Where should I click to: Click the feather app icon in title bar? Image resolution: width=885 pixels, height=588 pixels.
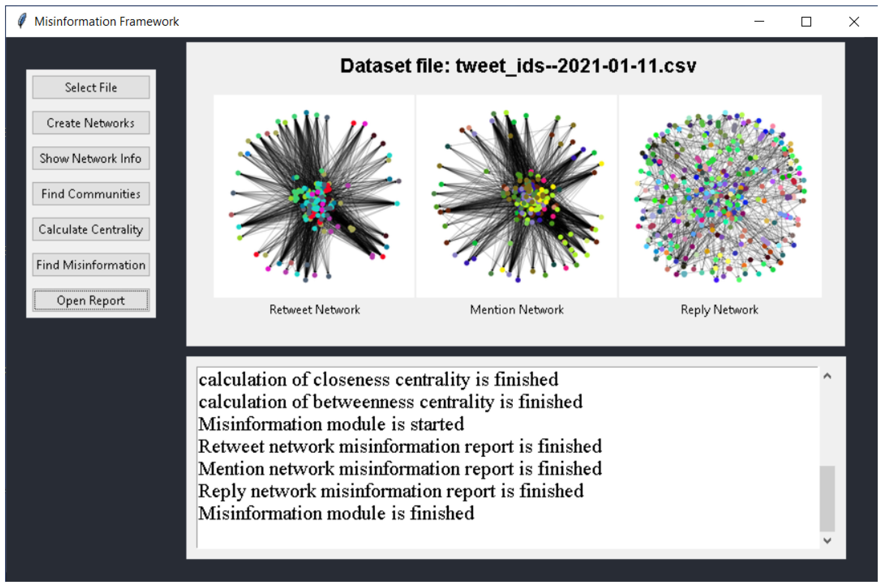pos(22,21)
